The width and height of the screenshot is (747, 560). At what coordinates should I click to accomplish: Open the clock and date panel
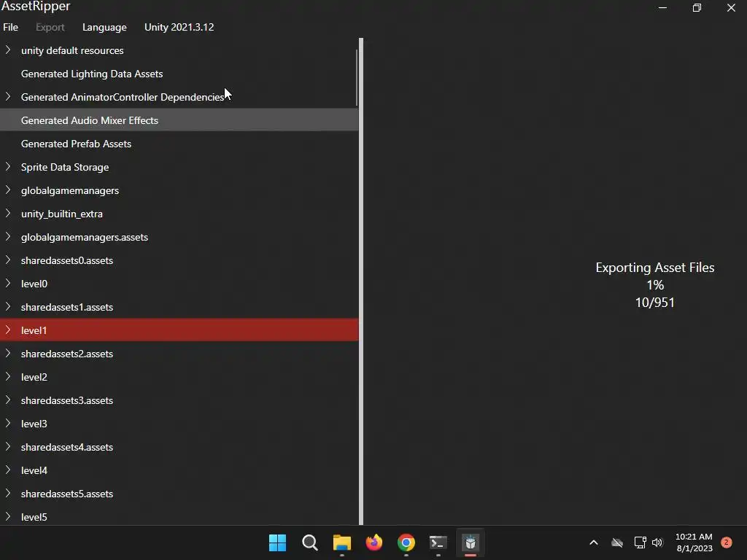tap(694, 542)
